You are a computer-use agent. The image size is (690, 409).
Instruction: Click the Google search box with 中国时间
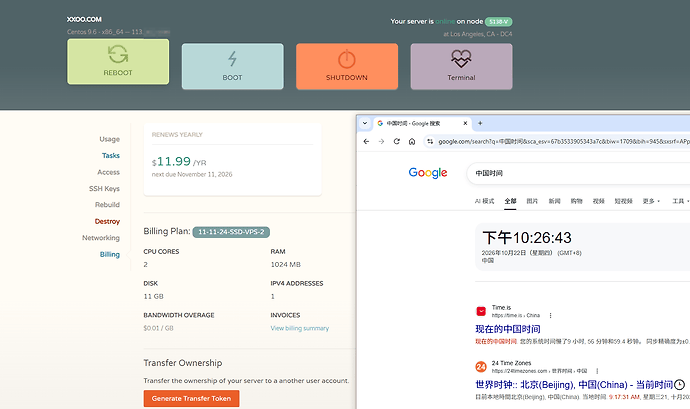click(x=578, y=173)
